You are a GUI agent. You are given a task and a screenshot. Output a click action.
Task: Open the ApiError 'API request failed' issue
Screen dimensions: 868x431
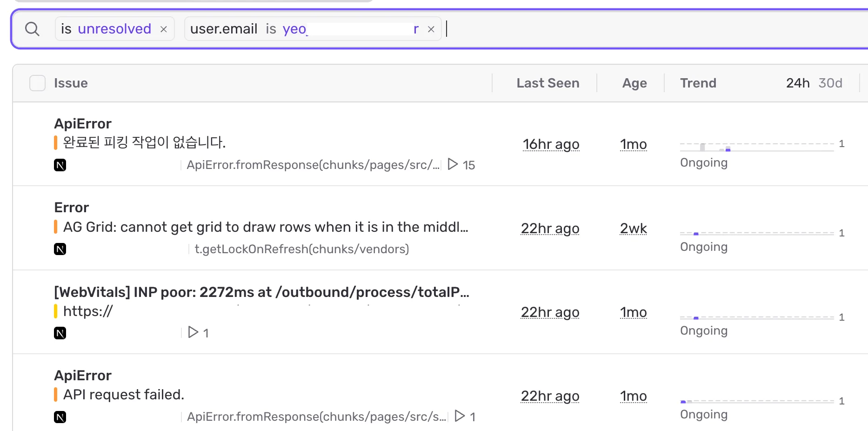[x=83, y=375]
